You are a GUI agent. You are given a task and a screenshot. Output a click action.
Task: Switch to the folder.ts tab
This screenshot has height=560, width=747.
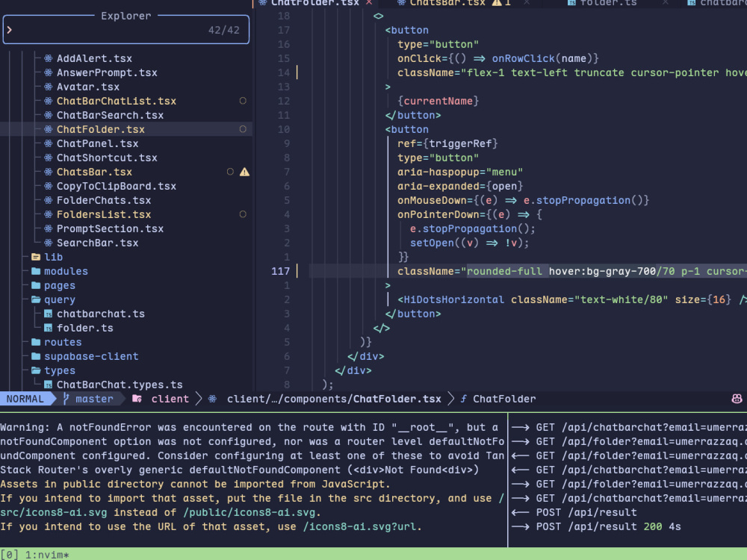(x=608, y=3)
